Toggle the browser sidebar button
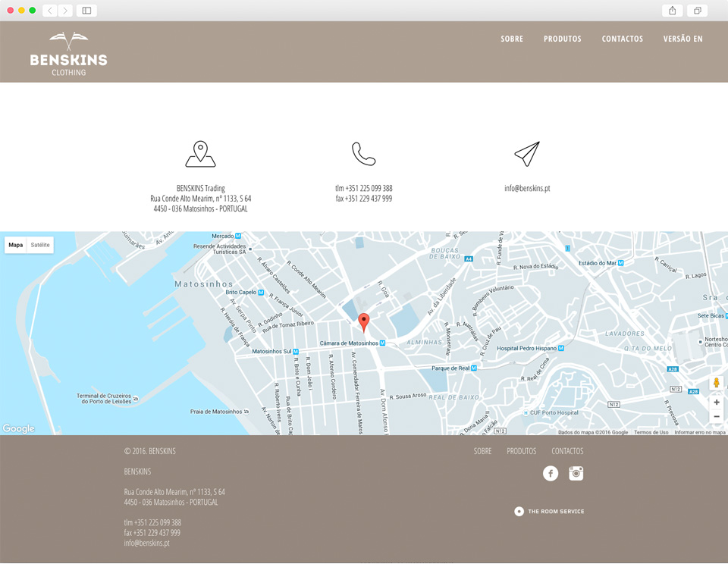The image size is (728, 564). (x=86, y=11)
